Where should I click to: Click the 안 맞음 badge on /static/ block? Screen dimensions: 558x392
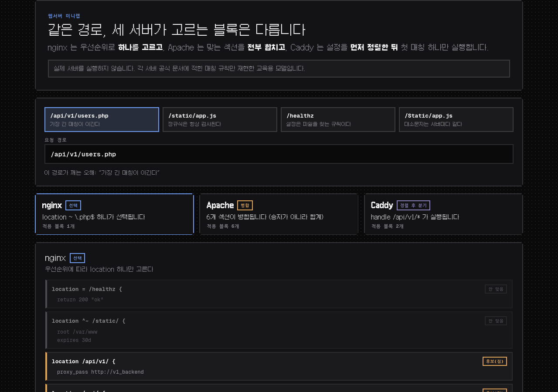[x=496, y=321]
